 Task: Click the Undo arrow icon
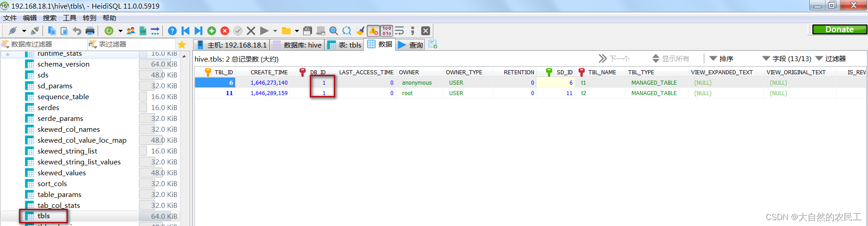tap(77, 31)
